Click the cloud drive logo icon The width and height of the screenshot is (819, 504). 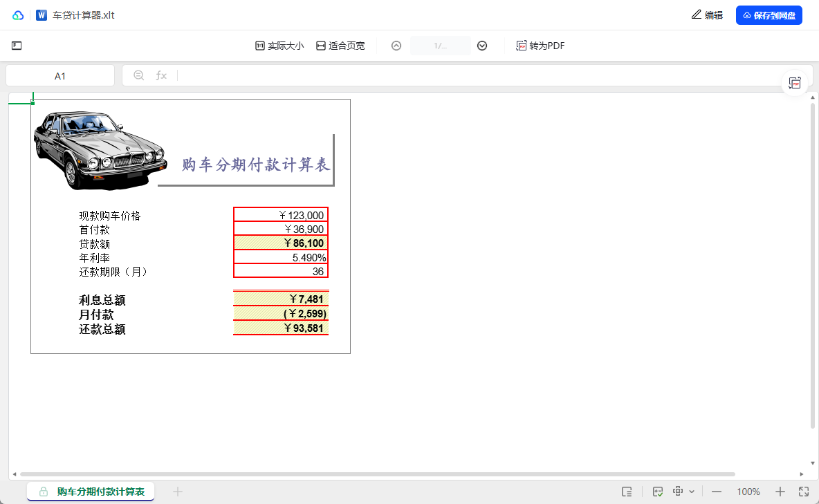click(18, 15)
